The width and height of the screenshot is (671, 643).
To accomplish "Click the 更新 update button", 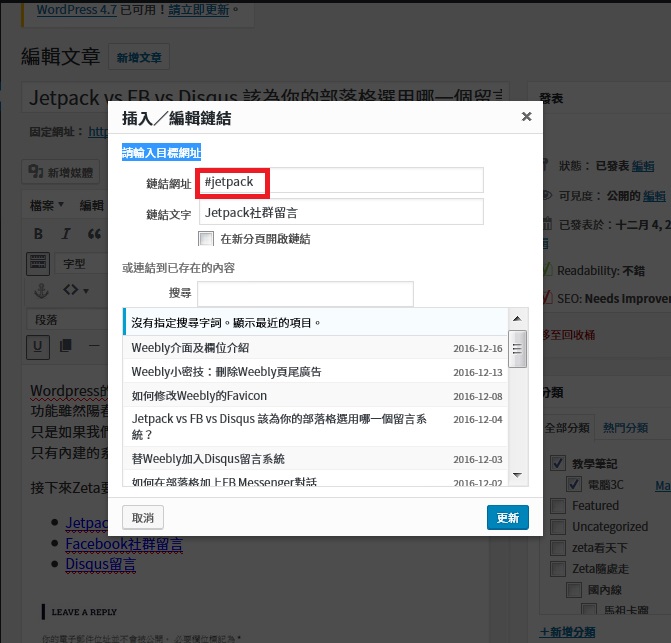I will 508,518.
